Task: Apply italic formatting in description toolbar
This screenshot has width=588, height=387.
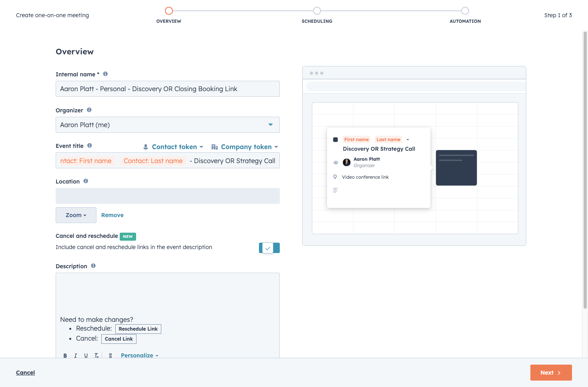Action: pos(76,355)
